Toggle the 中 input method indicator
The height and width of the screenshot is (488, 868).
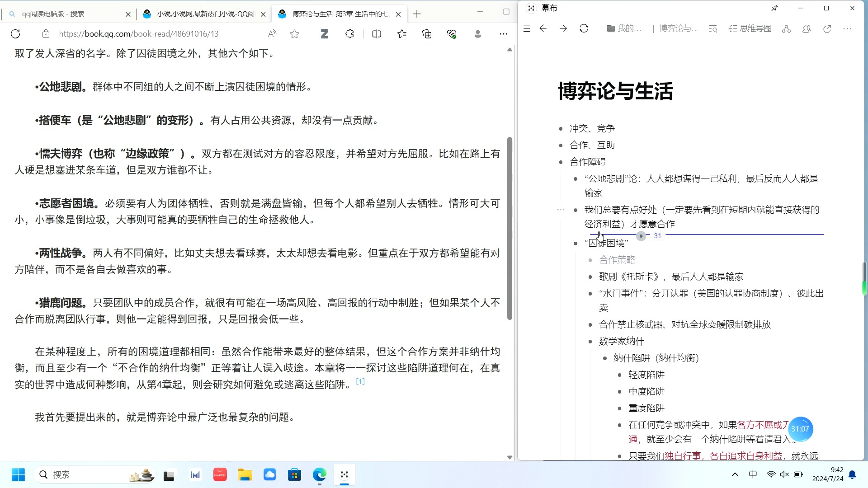[x=753, y=474]
